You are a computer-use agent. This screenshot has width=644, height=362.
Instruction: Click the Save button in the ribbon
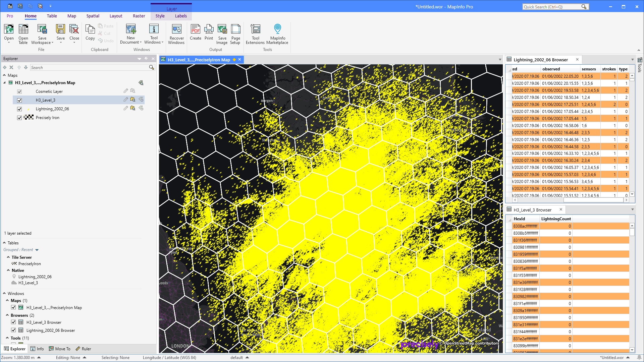pyautogui.click(x=60, y=34)
